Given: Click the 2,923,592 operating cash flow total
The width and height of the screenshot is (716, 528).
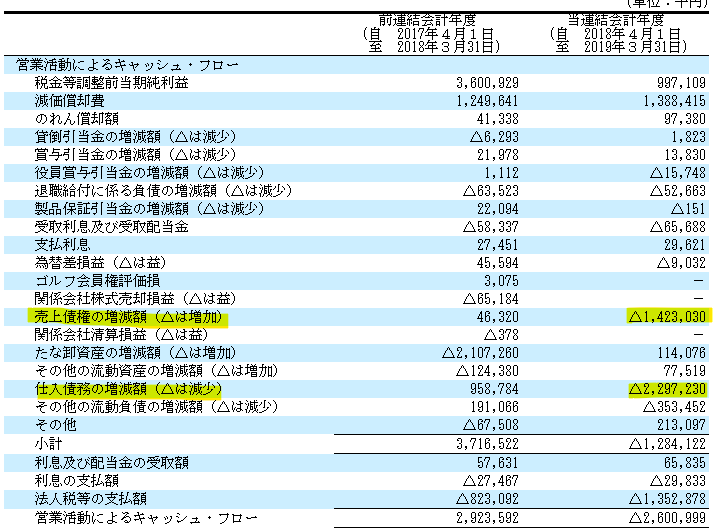Looking at the screenshot, I should click(x=487, y=518).
